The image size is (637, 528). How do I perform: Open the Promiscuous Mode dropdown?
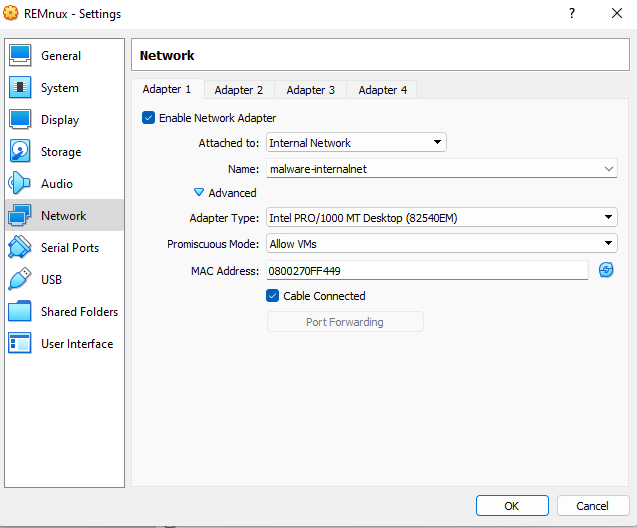441,243
